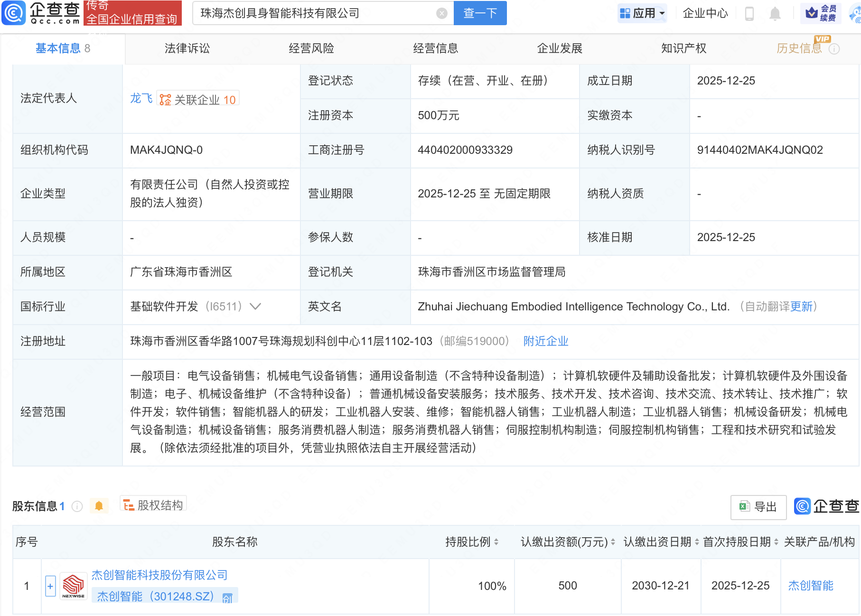Toggle sorting on 首次持股日期 column

776,541
